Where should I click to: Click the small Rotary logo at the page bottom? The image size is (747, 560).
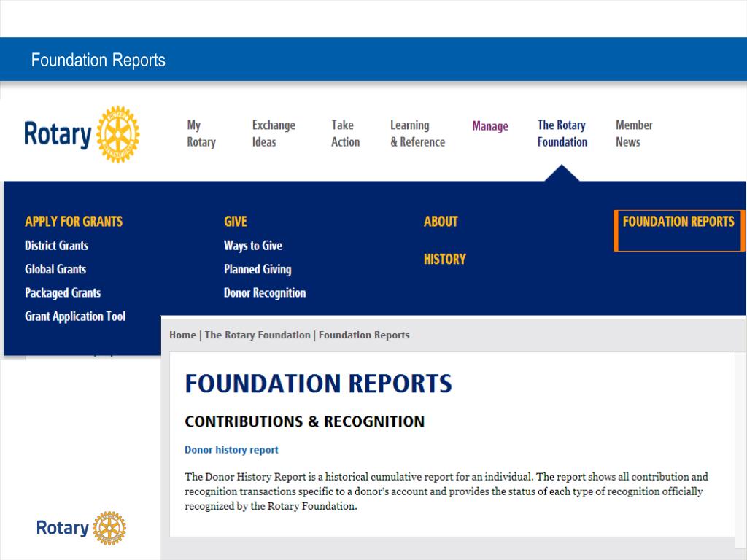(x=82, y=528)
